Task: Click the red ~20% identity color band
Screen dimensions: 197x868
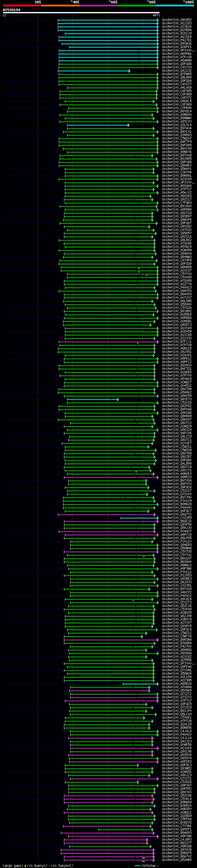Action: click(22, 6)
